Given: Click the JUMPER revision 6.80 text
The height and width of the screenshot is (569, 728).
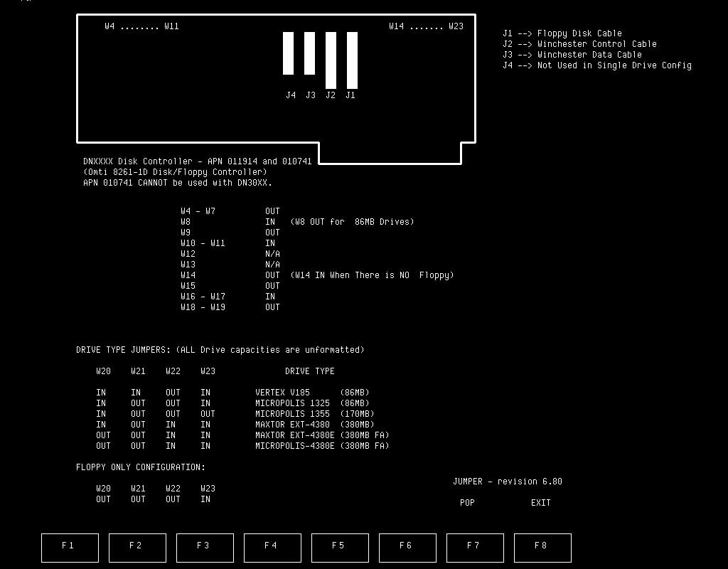Looking at the screenshot, I should click(507, 482).
